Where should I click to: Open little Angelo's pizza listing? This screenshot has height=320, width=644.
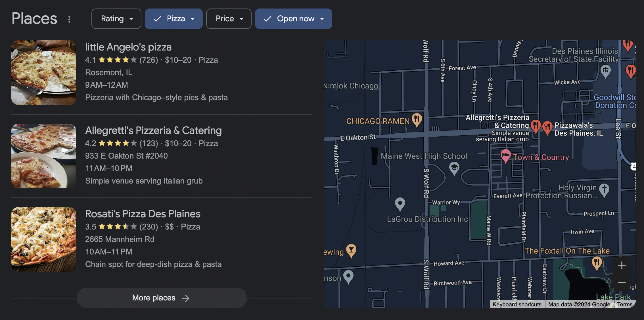point(128,47)
